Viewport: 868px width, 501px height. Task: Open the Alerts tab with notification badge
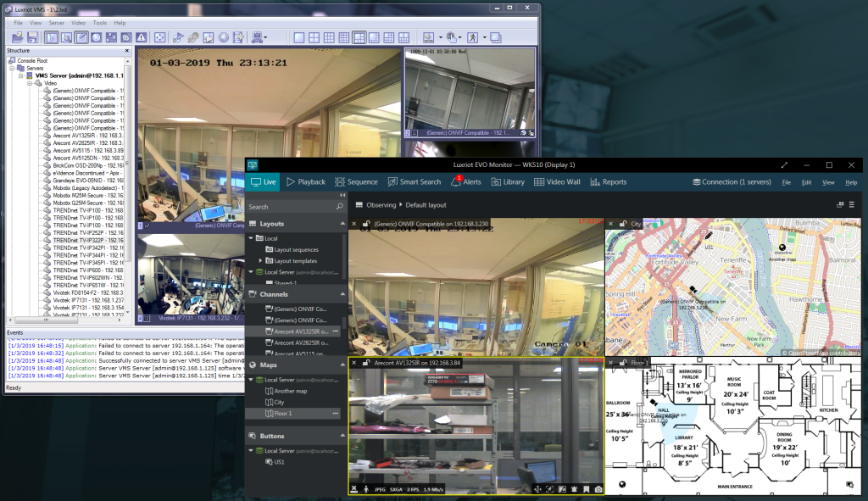click(x=466, y=181)
